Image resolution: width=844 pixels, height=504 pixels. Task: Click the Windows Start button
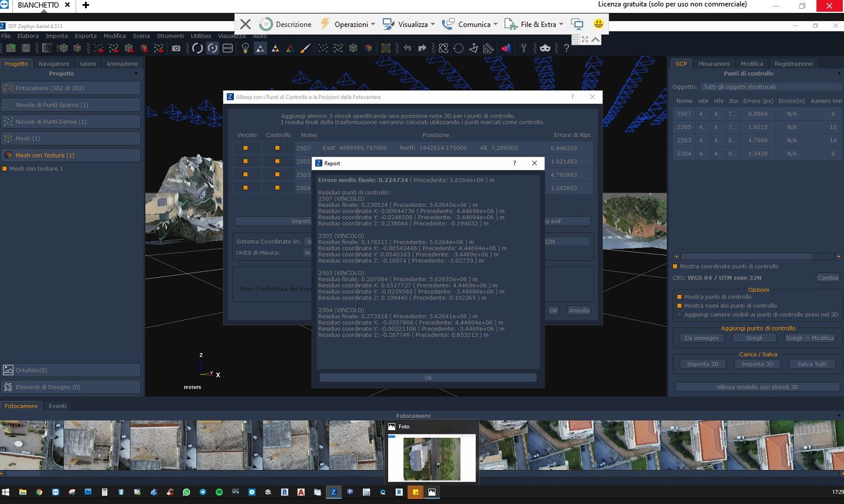point(5,492)
